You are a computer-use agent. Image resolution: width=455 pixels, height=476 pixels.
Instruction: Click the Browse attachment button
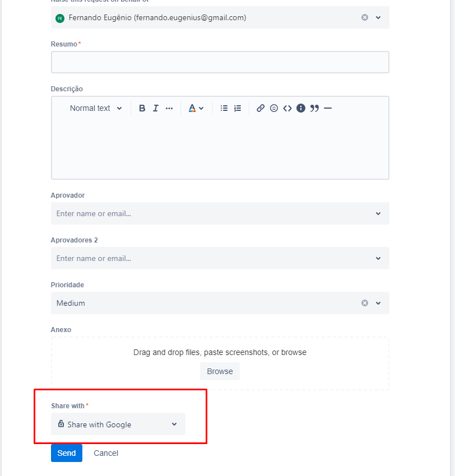coord(220,371)
